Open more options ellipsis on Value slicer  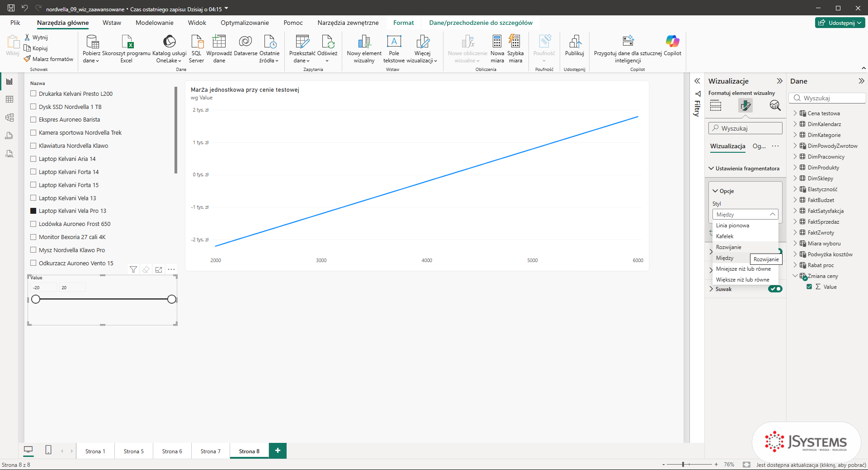pos(171,269)
